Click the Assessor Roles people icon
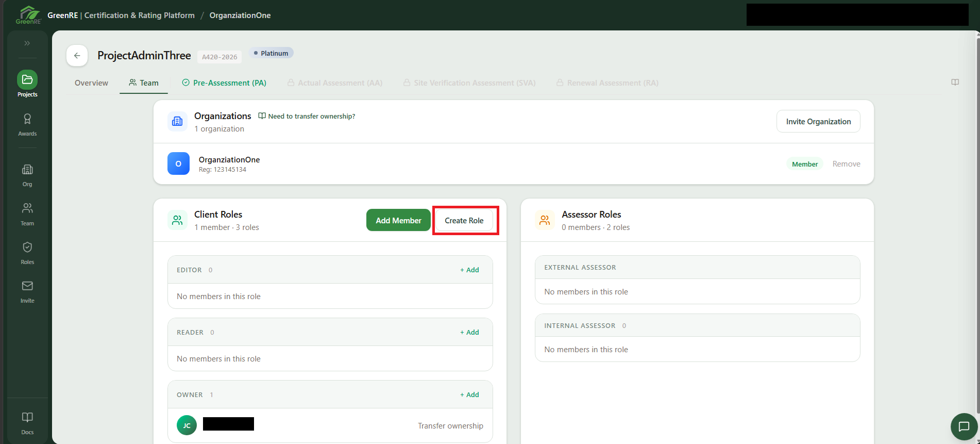Image resolution: width=980 pixels, height=444 pixels. click(x=545, y=220)
